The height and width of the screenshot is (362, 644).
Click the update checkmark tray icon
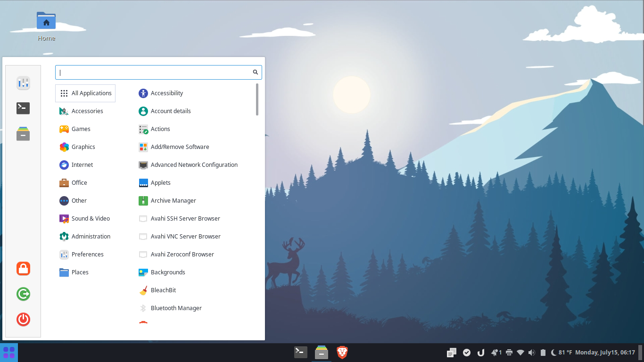467,353
